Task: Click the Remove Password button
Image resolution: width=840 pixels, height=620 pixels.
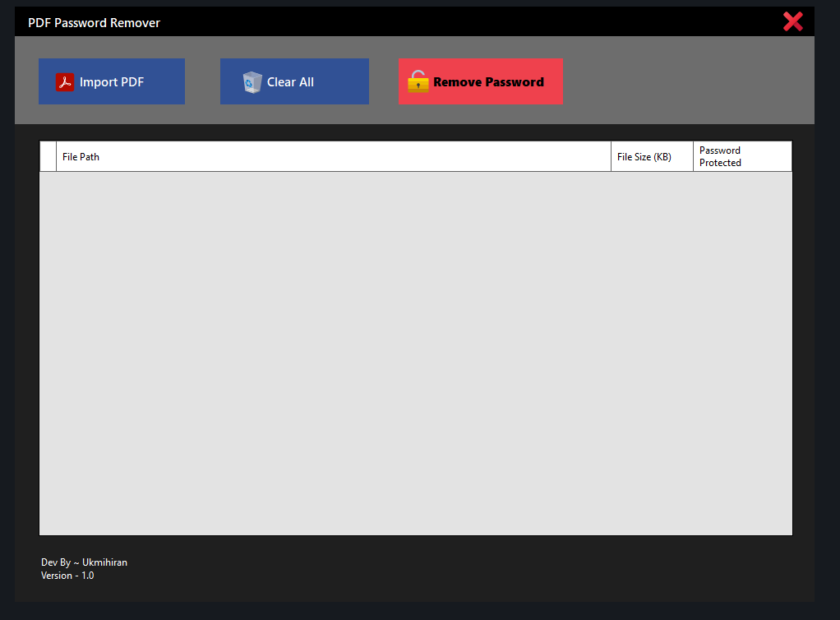Action: (481, 81)
